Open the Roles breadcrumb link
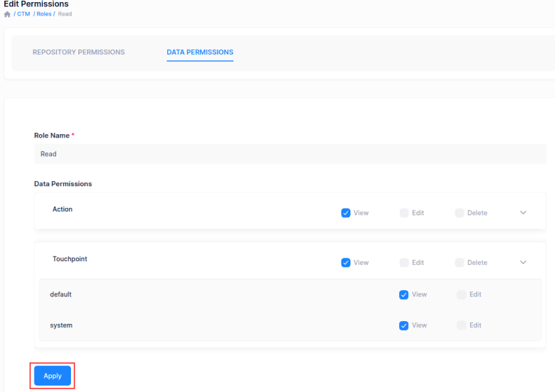 [44, 14]
